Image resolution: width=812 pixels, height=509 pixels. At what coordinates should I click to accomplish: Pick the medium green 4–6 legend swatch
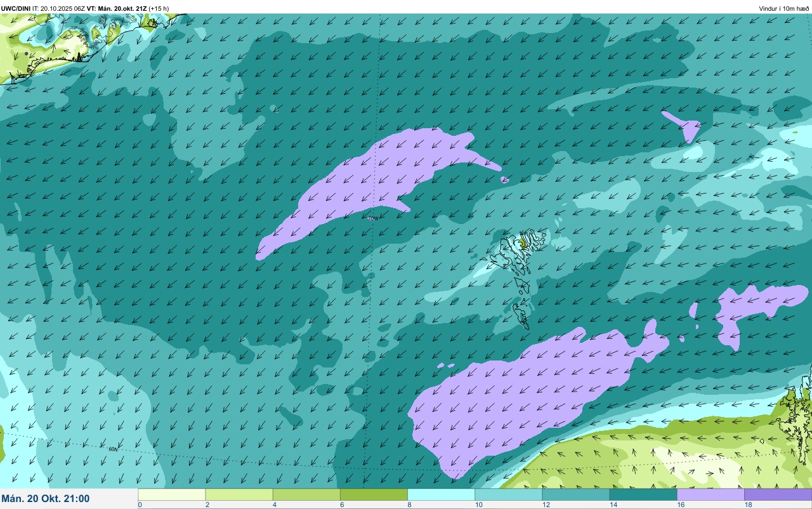click(306, 494)
